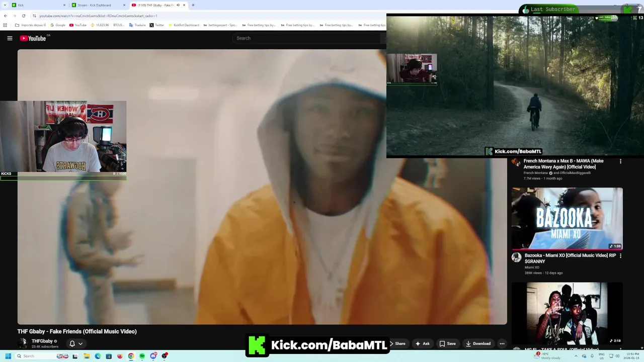Open the clock showing 10:51 PM

pyautogui.click(x=632, y=356)
